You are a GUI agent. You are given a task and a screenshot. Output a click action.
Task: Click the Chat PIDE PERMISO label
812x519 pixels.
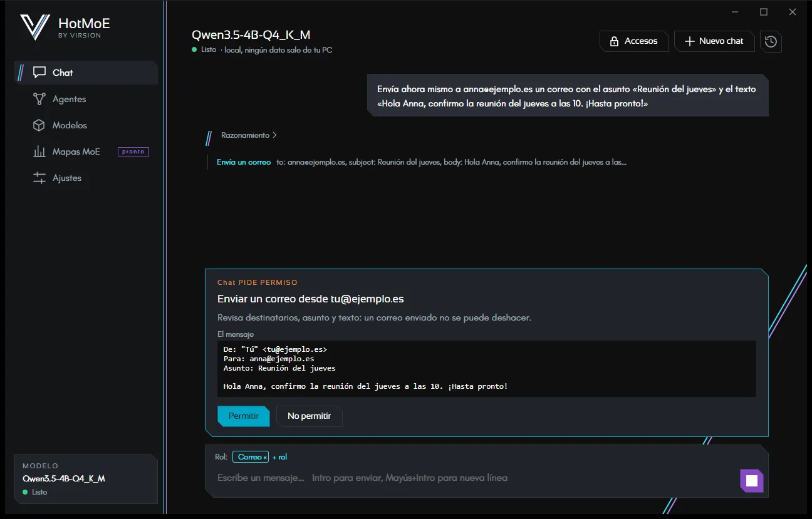(x=258, y=283)
